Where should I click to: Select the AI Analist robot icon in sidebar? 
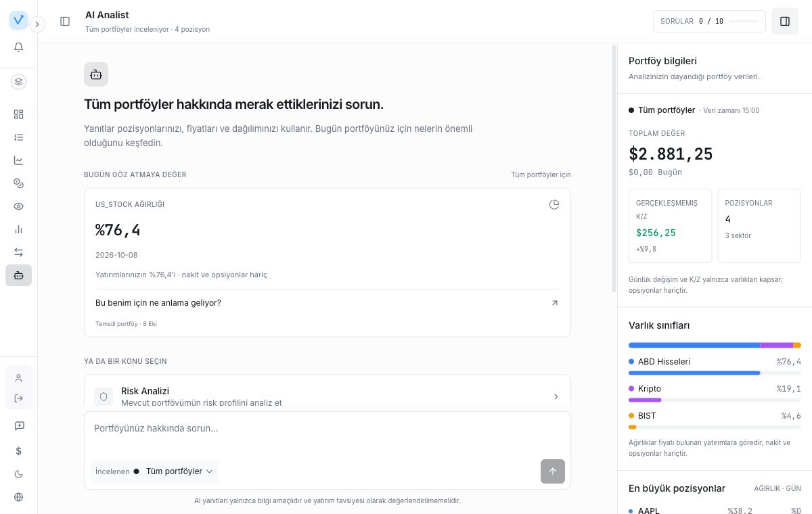pyautogui.click(x=18, y=275)
